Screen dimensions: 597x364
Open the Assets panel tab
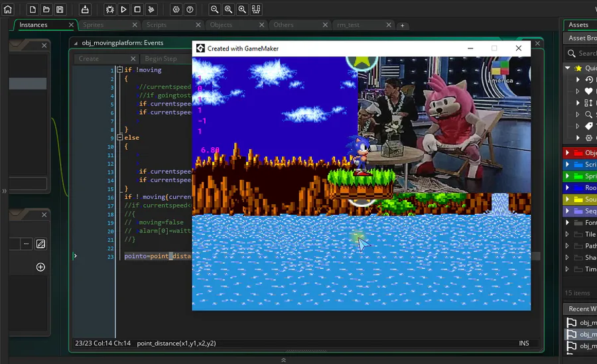click(x=578, y=25)
